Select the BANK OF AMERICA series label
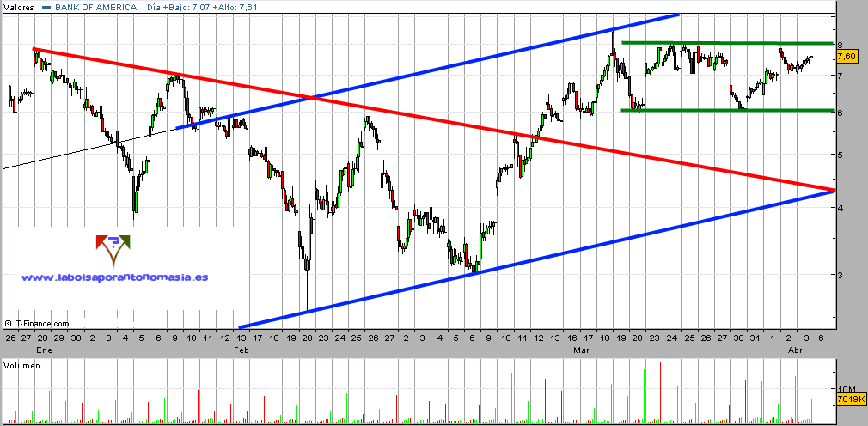 pyautogui.click(x=95, y=8)
